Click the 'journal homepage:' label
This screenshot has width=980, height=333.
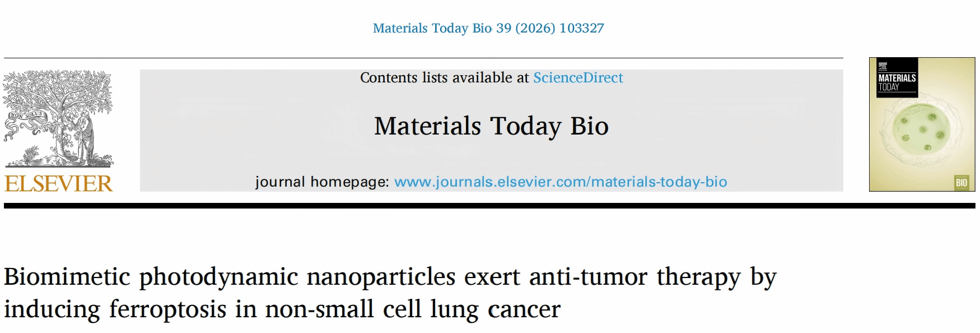pos(322,182)
